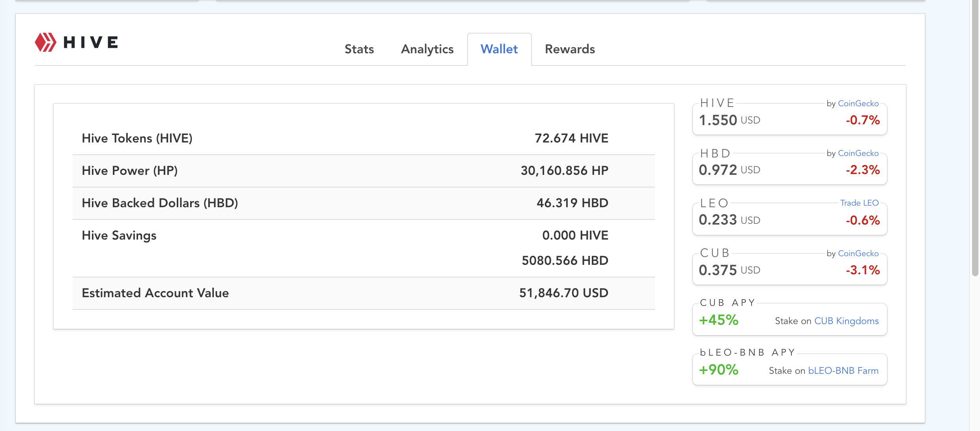Click the Hive Tokens (HIVE) label

(x=137, y=138)
